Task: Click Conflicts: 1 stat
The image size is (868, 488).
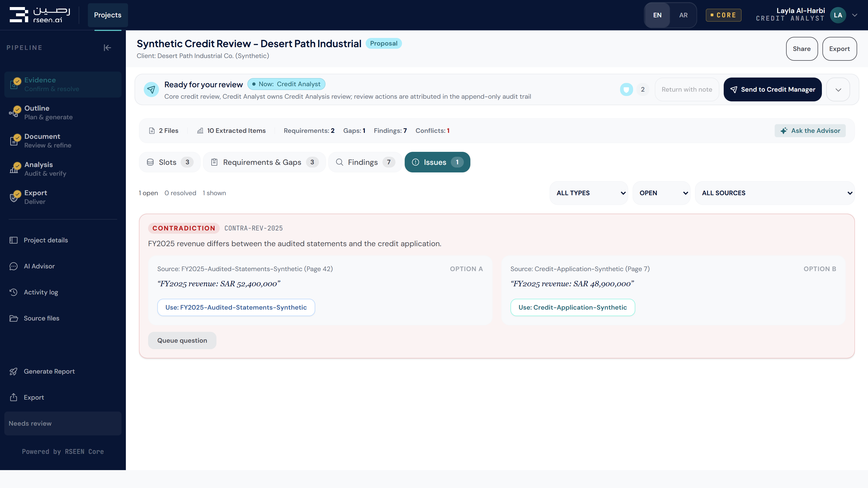Action: click(432, 131)
